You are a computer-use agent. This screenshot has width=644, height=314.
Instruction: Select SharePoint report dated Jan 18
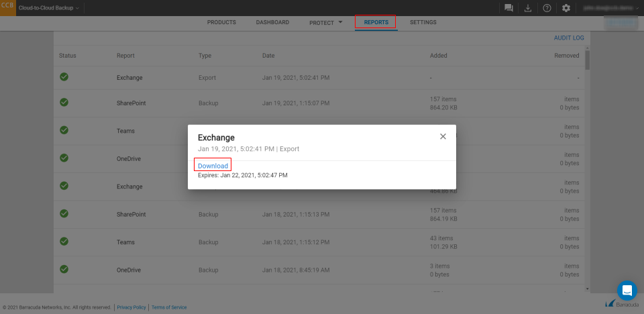click(x=131, y=215)
